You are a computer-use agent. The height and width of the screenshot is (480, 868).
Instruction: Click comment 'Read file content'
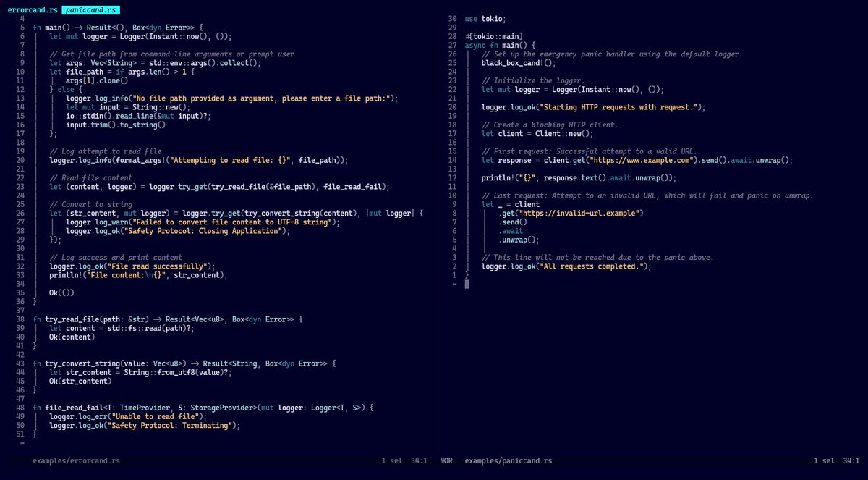tap(90, 177)
